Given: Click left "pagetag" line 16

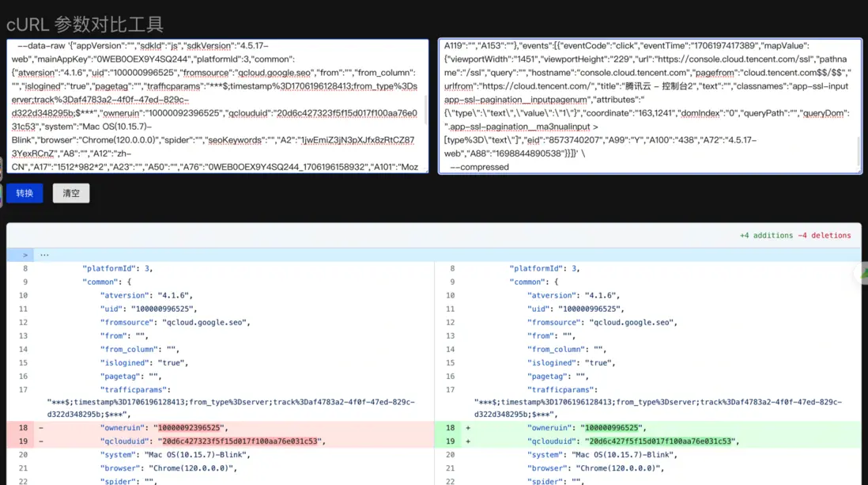Looking at the screenshot, I should [x=130, y=377].
